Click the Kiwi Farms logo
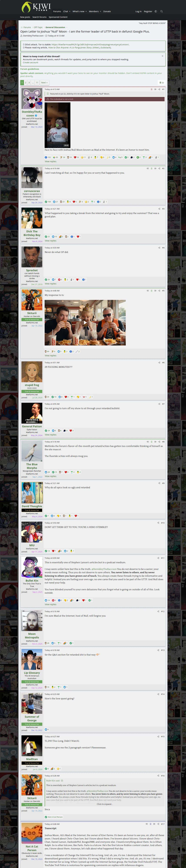The width and height of the screenshot is (186, 868). [x=36, y=7]
